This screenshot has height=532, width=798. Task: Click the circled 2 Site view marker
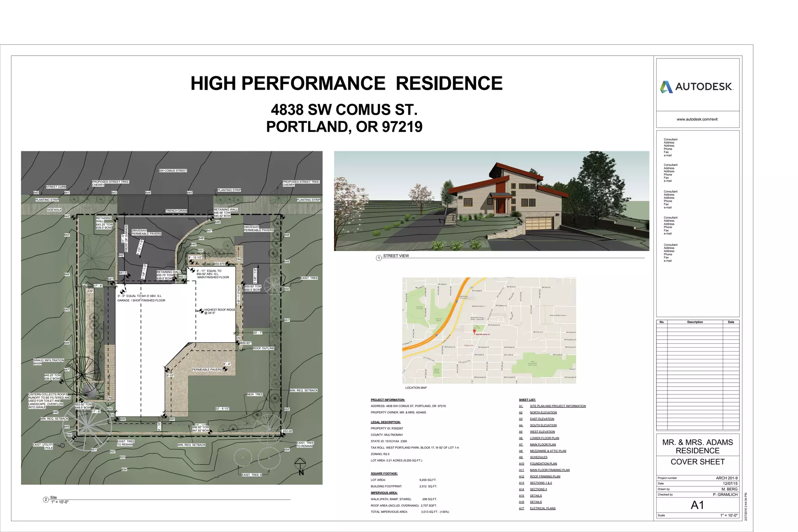[x=46, y=500]
